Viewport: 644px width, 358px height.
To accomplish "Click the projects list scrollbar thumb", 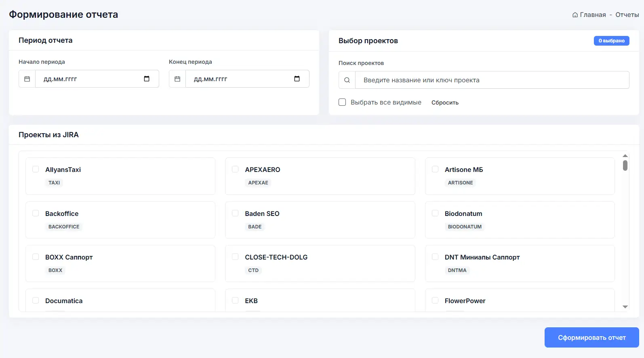I will click(x=625, y=165).
